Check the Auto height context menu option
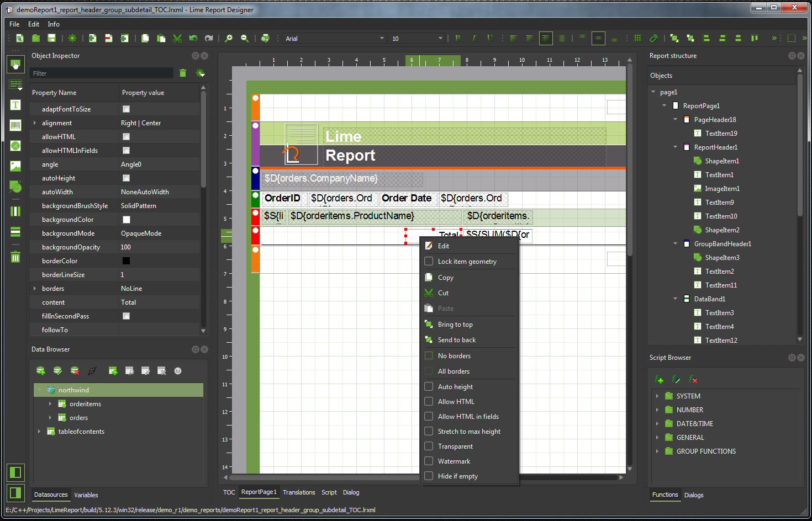The image size is (812, 521). [x=429, y=387]
